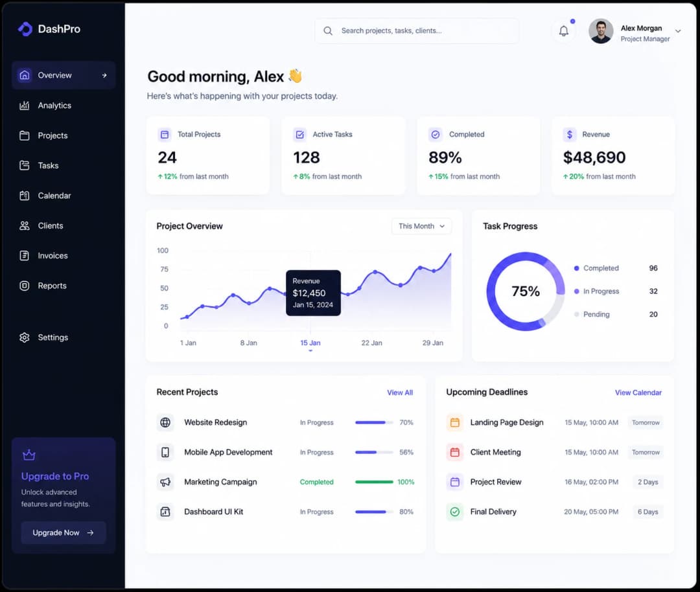Click the Overview home icon in sidebar
700x592 pixels.
25,75
